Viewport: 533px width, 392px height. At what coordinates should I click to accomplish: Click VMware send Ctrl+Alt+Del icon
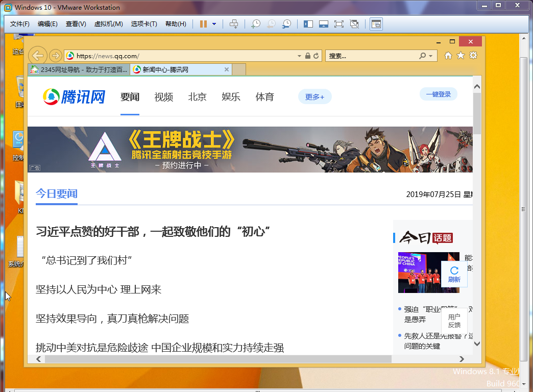[234, 24]
